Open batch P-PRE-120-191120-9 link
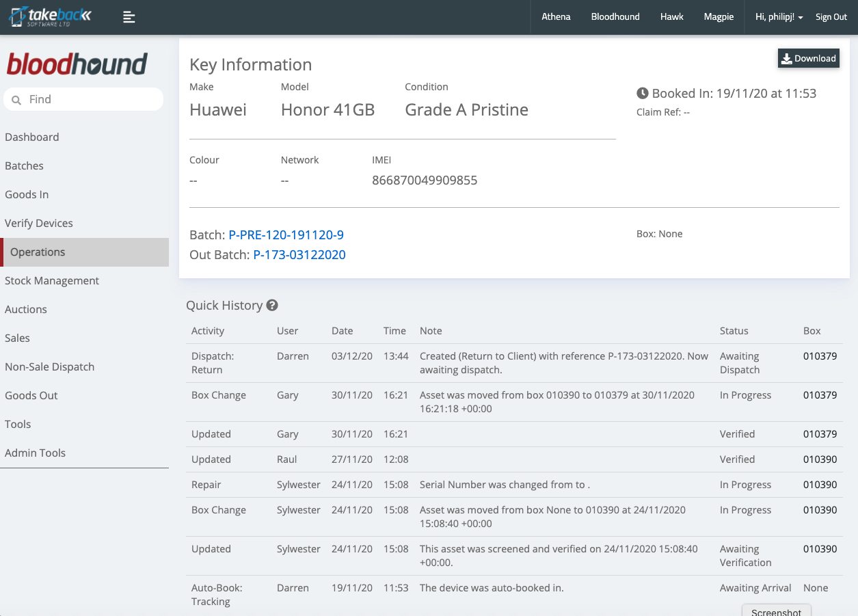 pos(286,235)
